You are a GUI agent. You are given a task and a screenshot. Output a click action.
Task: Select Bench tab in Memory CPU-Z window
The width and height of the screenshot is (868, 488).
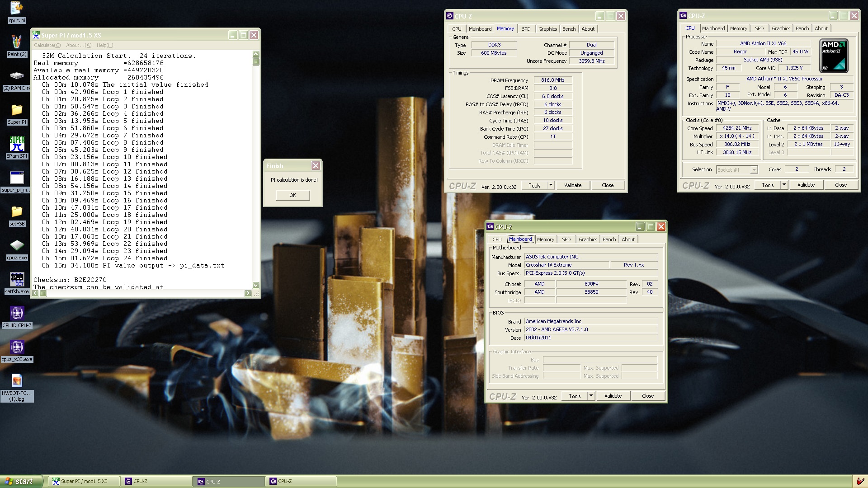569,29
